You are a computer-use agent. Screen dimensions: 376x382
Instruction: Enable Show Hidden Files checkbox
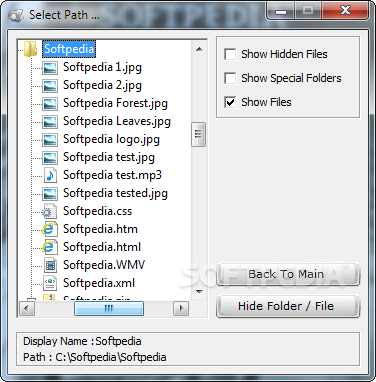(230, 54)
